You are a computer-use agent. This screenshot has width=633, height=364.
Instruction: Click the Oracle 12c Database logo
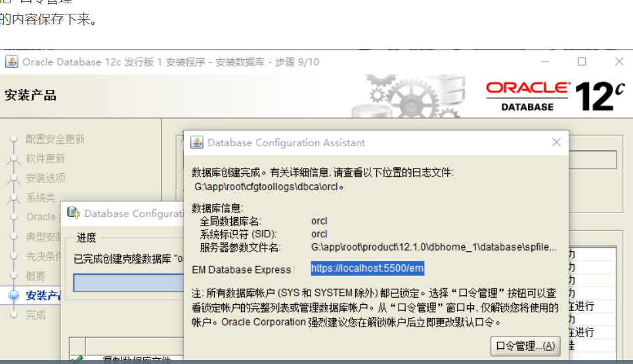[556, 96]
